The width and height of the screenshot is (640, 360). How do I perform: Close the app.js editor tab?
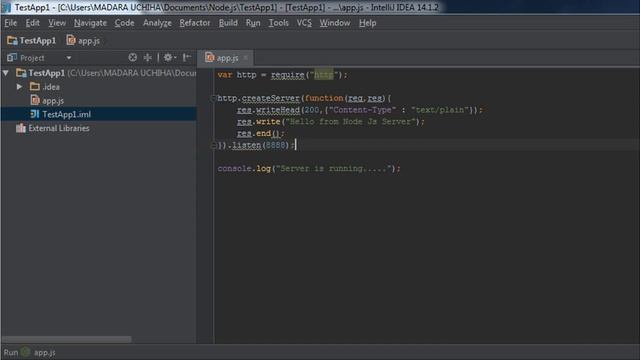(245, 58)
